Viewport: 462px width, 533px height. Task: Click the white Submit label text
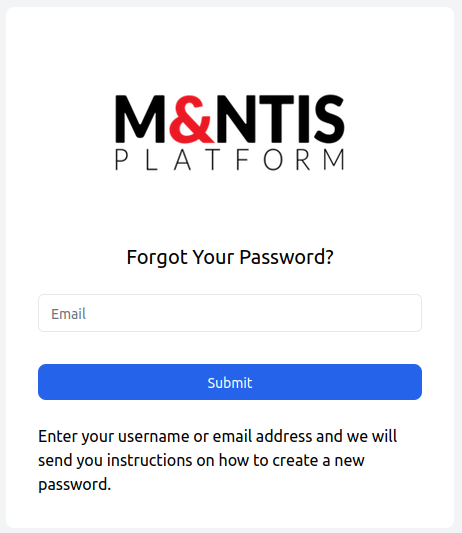[x=230, y=383]
